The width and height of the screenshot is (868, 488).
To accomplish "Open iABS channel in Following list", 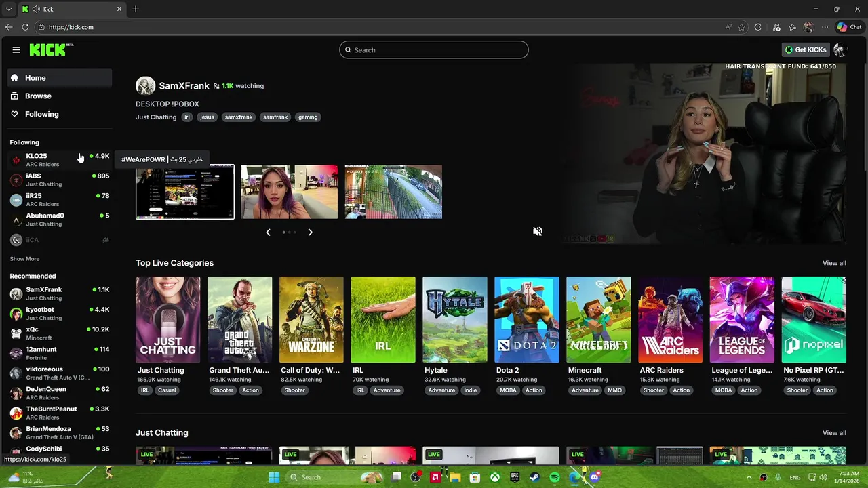I will point(60,180).
